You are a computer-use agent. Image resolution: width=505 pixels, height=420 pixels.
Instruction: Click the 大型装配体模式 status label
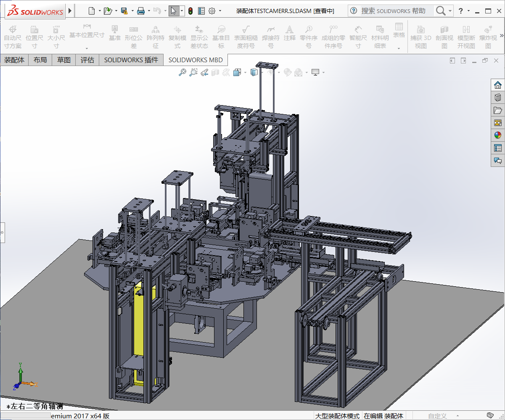[x=338, y=416]
